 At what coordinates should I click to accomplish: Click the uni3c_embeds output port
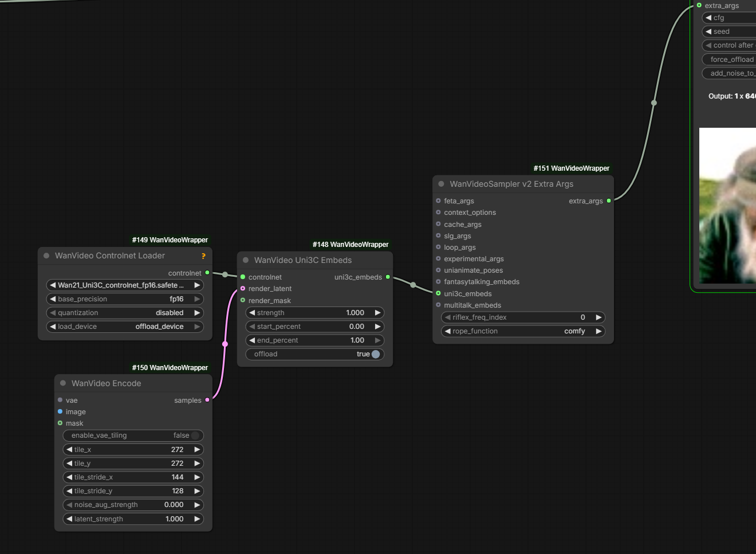(388, 277)
